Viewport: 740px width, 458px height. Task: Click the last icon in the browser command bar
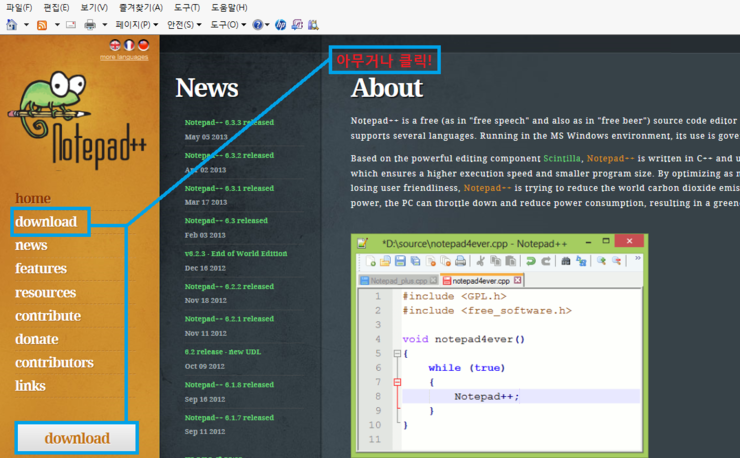pos(313,25)
